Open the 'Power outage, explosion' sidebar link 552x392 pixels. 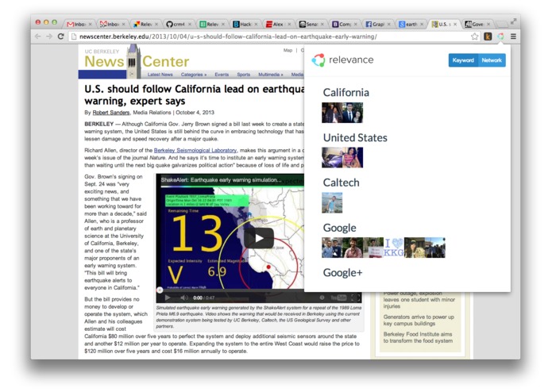pyautogui.click(x=419, y=299)
